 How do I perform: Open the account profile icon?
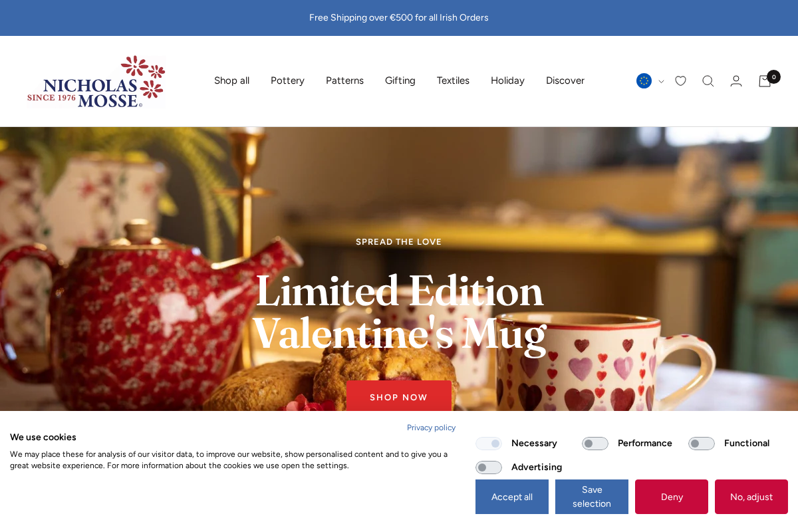click(736, 81)
